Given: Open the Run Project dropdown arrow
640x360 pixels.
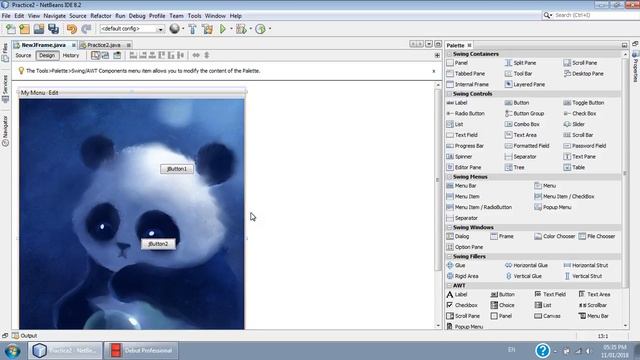Looking at the screenshot, I should [231, 29].
